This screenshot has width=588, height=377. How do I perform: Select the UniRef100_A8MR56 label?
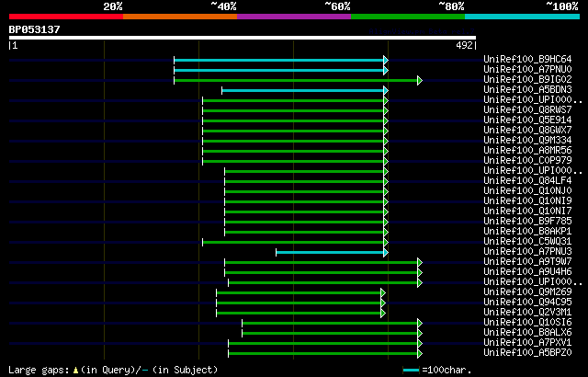coord(527,151)
